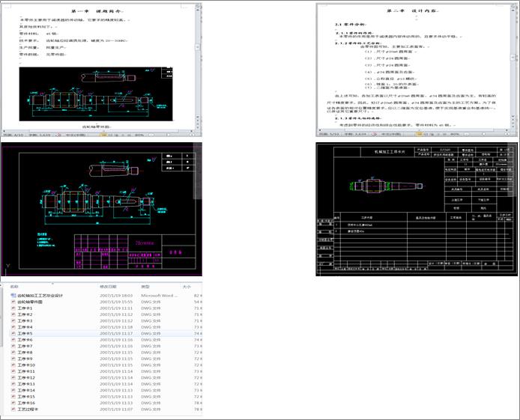Select the DWG file 齿轮轴零件图
This screenshot has width=520, height=420.
tap(30, 302)
